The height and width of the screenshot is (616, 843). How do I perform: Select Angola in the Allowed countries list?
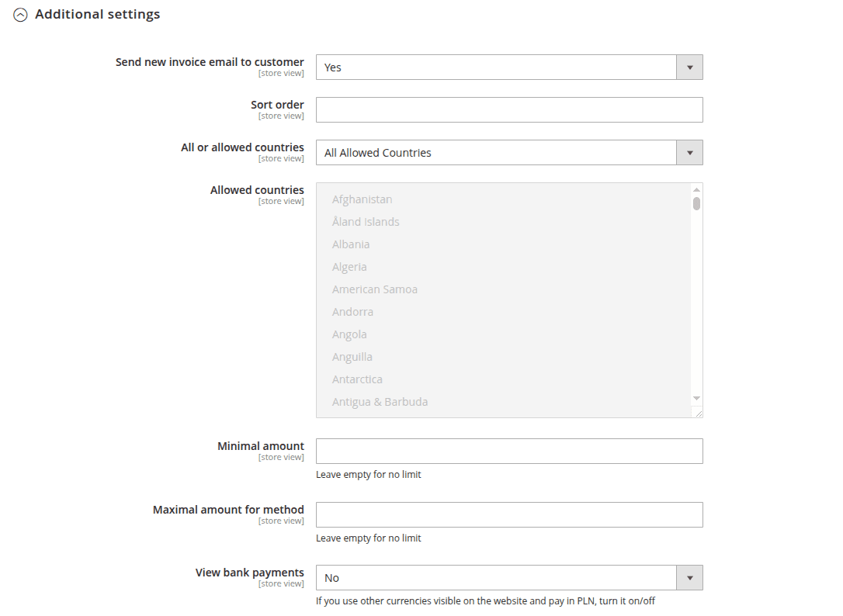click(x=349, y=334)
